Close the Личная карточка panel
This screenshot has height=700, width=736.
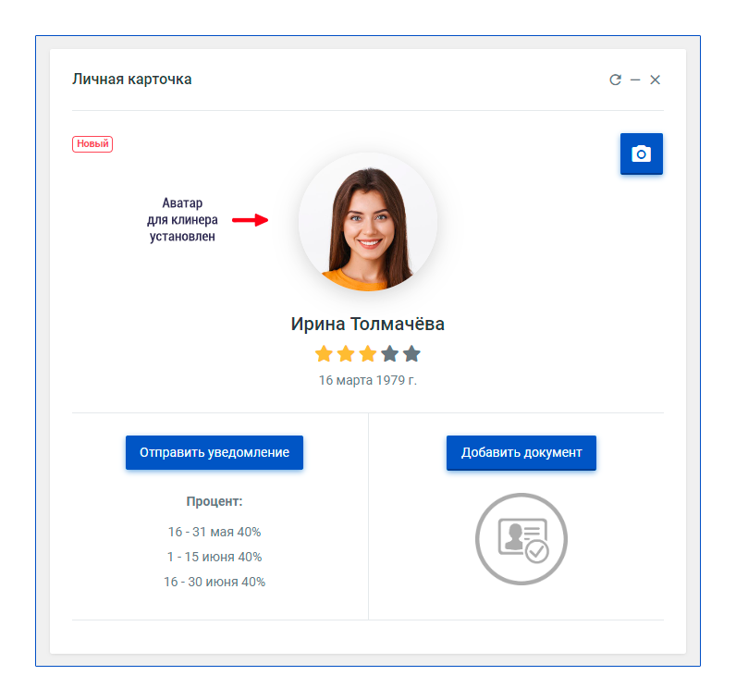[x=655, y=80]
